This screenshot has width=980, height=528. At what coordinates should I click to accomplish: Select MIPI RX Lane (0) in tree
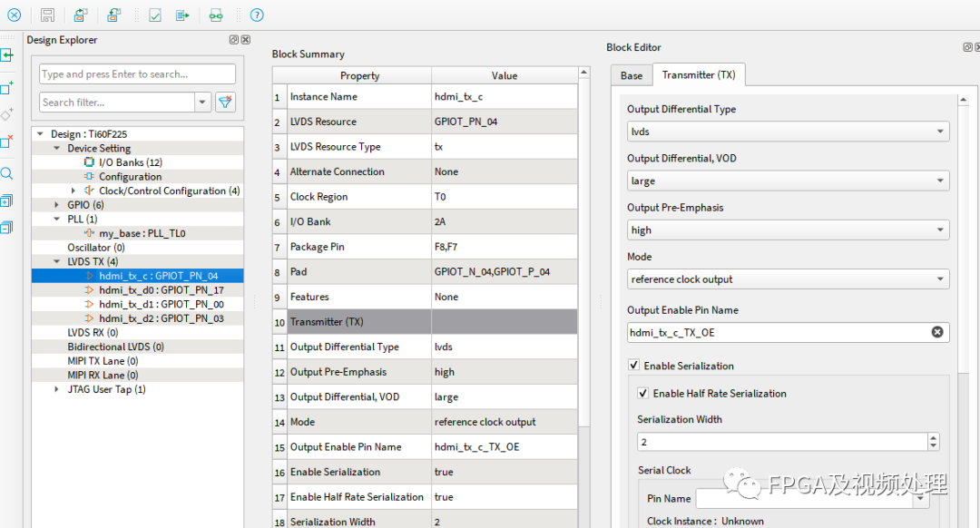(103, 376)
